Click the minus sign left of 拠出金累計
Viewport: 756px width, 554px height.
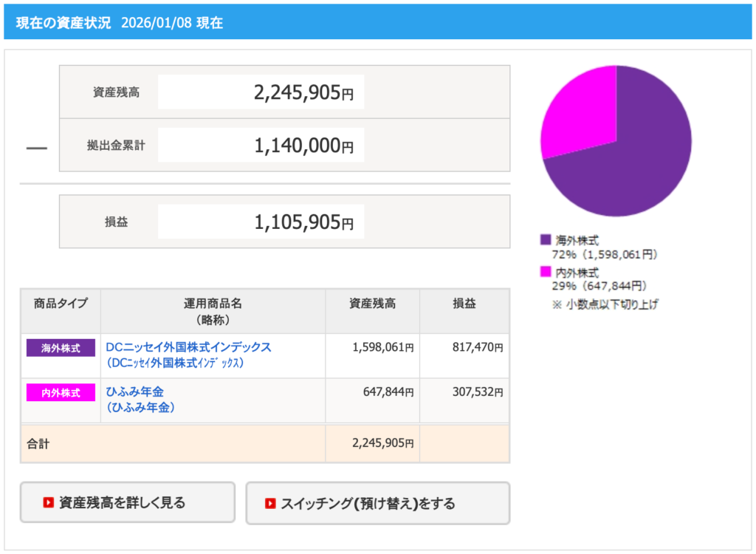click(36, 148)
